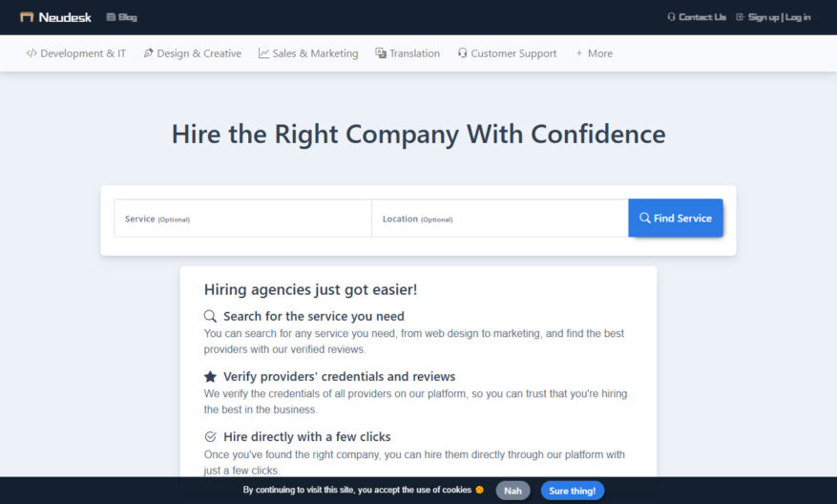Click the cookie notice text
This screenshot has height=504, width=837.
point(357,490)
